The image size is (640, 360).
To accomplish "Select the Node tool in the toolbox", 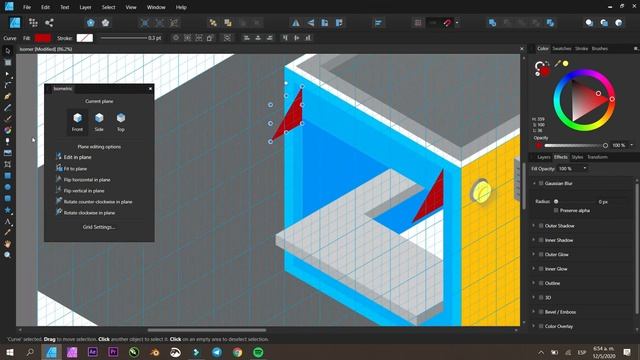I will click(7, 74).
